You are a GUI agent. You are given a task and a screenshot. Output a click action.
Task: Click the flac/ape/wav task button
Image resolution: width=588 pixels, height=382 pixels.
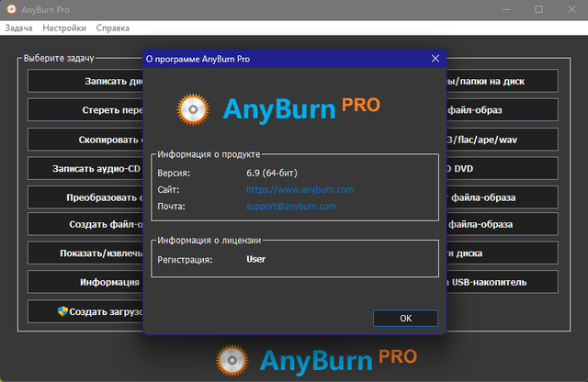[x=503, y=140]
